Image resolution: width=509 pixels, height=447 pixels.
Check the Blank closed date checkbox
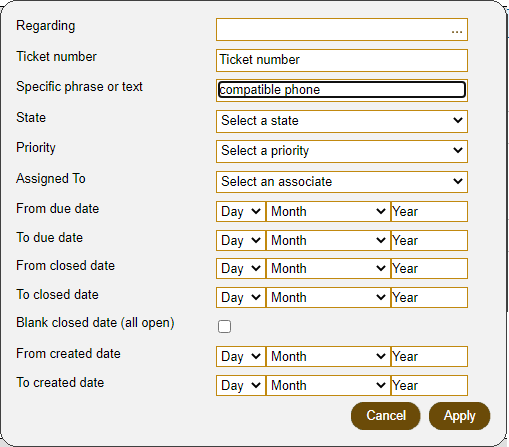coord(224,326)
